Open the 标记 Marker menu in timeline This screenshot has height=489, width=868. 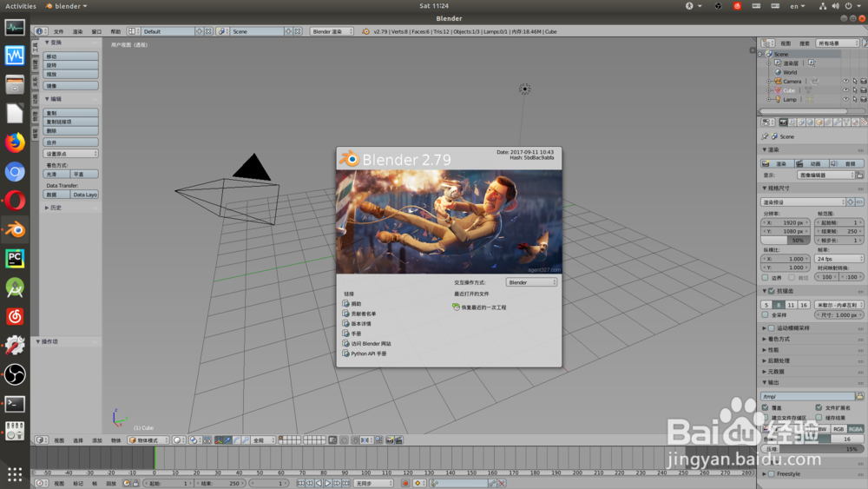click(x=78, y=484)
